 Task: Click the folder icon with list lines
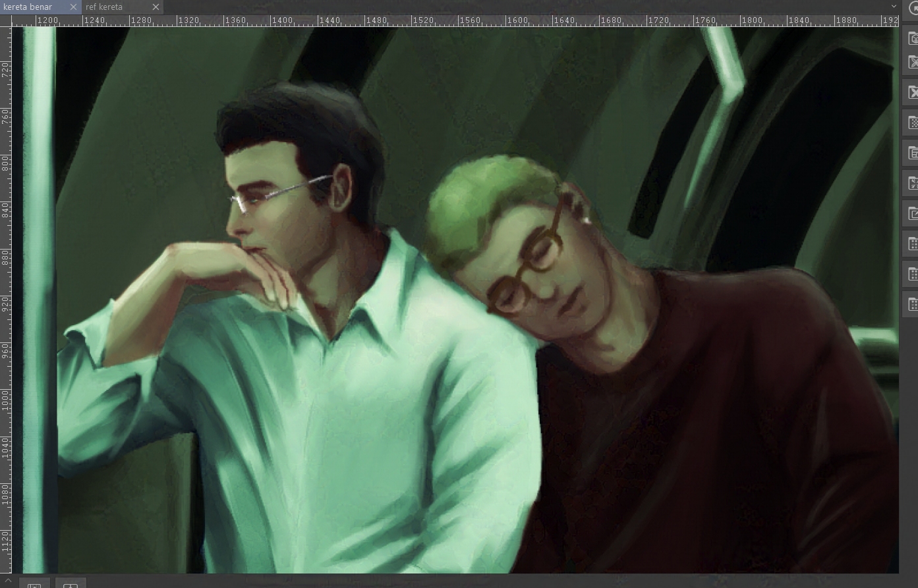pyautogui.click(x=913, y=153)
